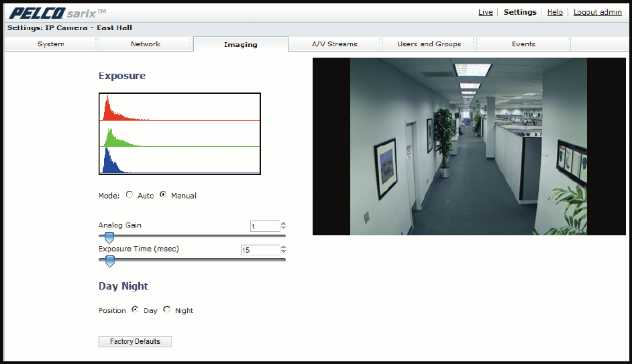This screenshot has height=364, width=632.
Task: Decrease Analog Gain with down arrow
Action: point(283,229)
